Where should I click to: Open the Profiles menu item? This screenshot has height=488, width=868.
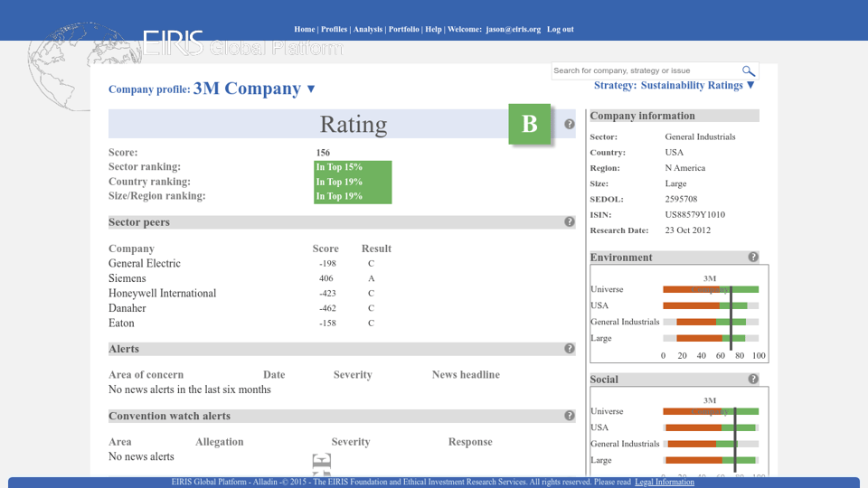click(334, 29)
